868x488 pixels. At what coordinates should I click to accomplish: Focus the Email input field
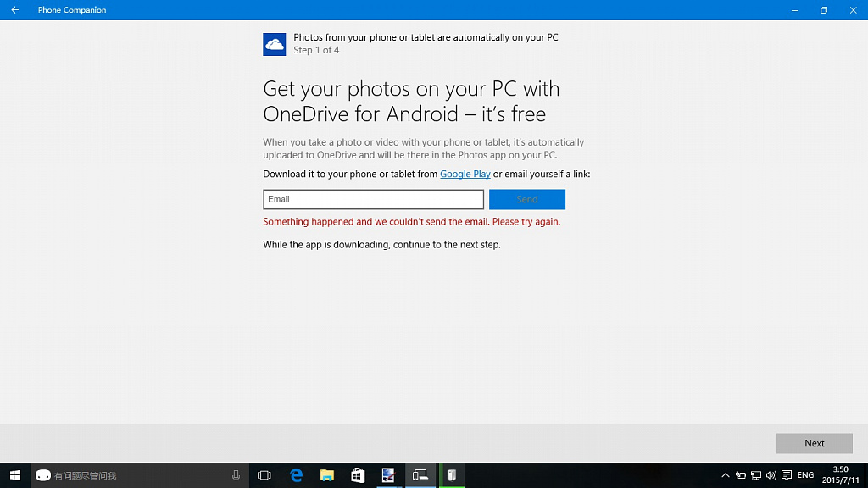coord(373,199)
